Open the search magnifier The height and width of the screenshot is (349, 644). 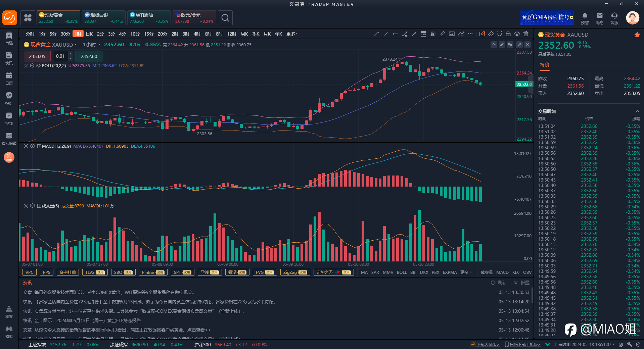coord(225,18)
